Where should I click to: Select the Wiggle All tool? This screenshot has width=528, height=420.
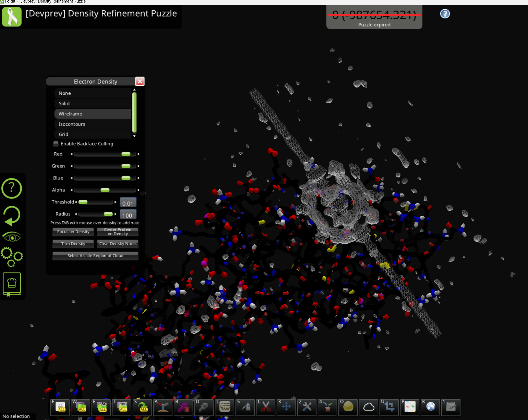pos(81,407)
